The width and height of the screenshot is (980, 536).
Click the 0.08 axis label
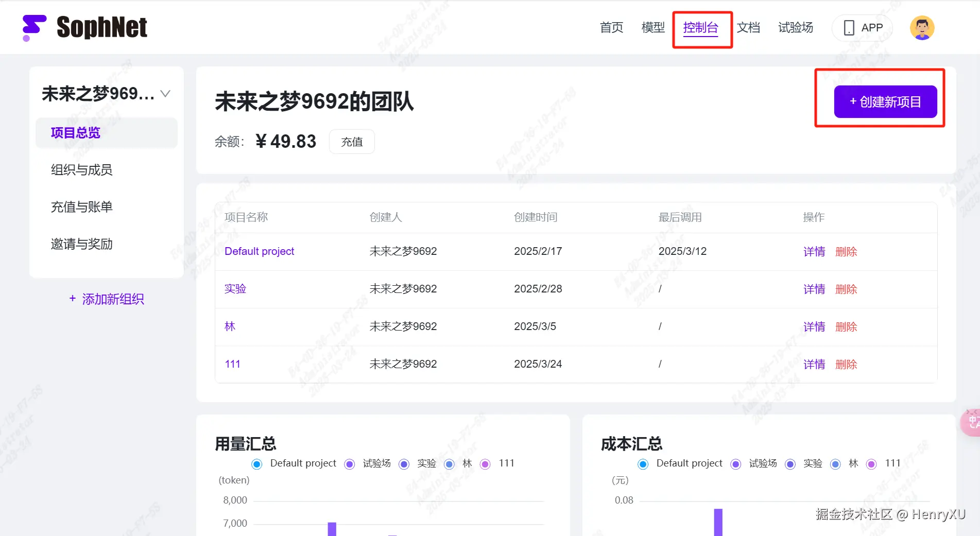coord(624,500)
